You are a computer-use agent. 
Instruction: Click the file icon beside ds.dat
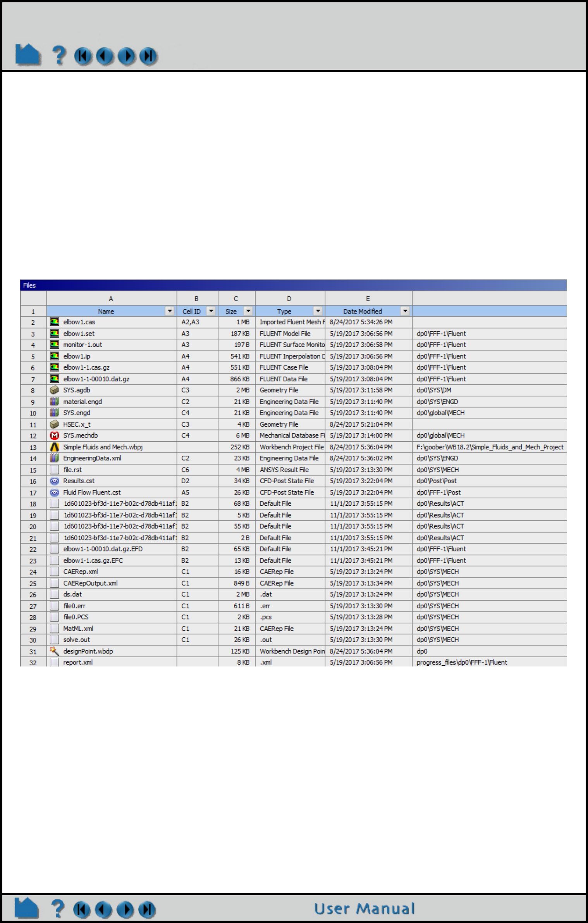point(55,594)
